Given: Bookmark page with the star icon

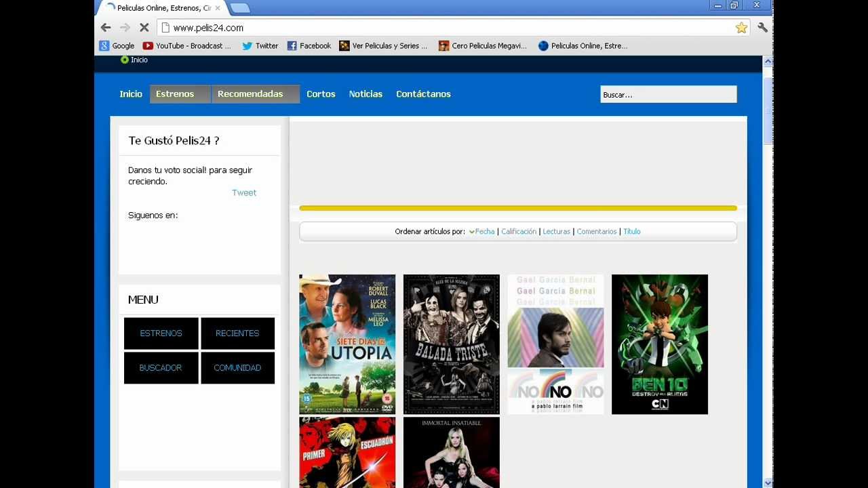Looking at the screenshot, I should 741,28.
